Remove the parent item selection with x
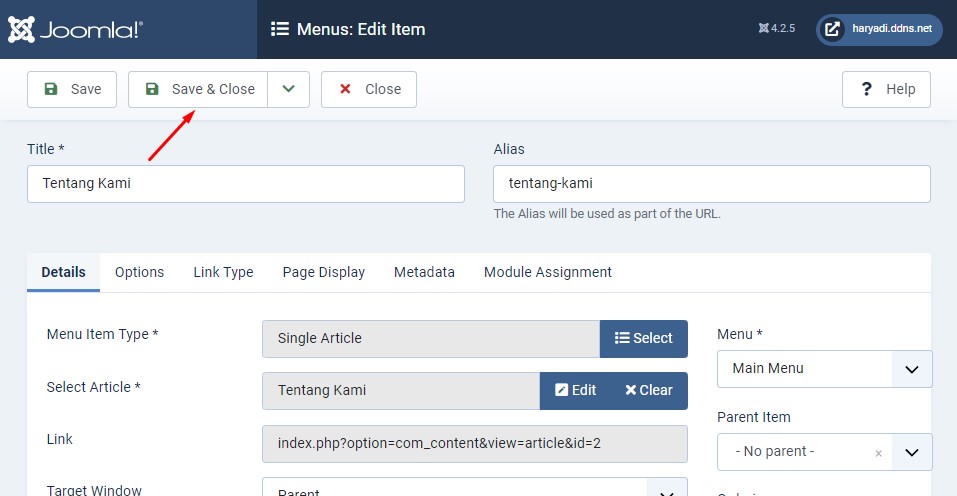 pyautogui.click(x=878, y=453)
